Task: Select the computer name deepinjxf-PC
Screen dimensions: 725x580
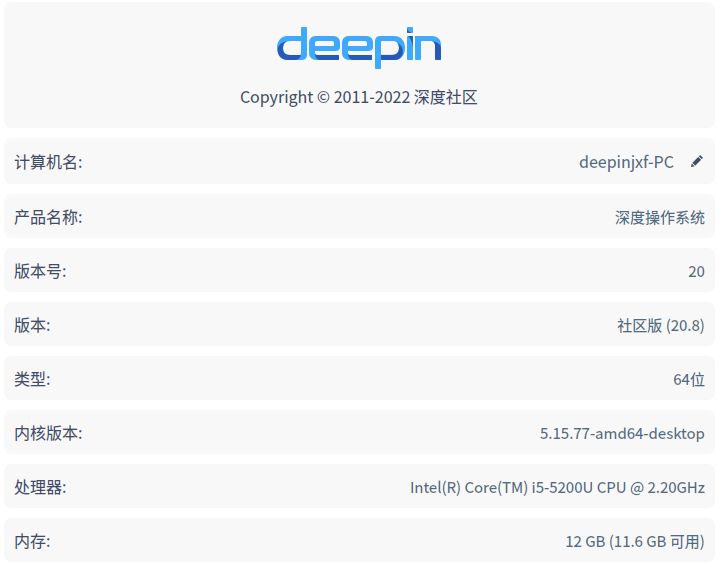Action: 626,162
